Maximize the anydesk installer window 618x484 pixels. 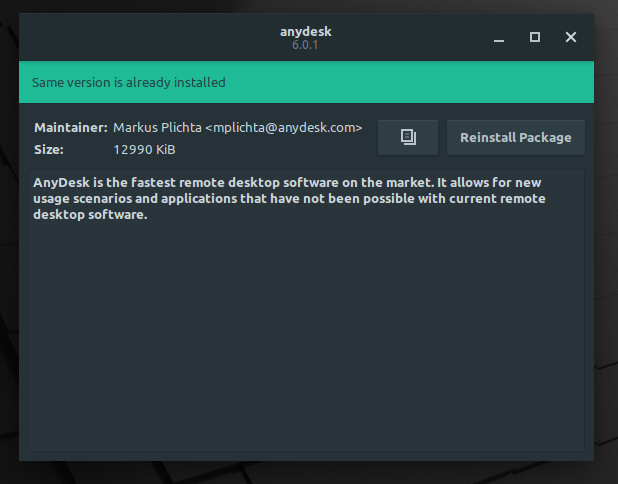[535, 37]
